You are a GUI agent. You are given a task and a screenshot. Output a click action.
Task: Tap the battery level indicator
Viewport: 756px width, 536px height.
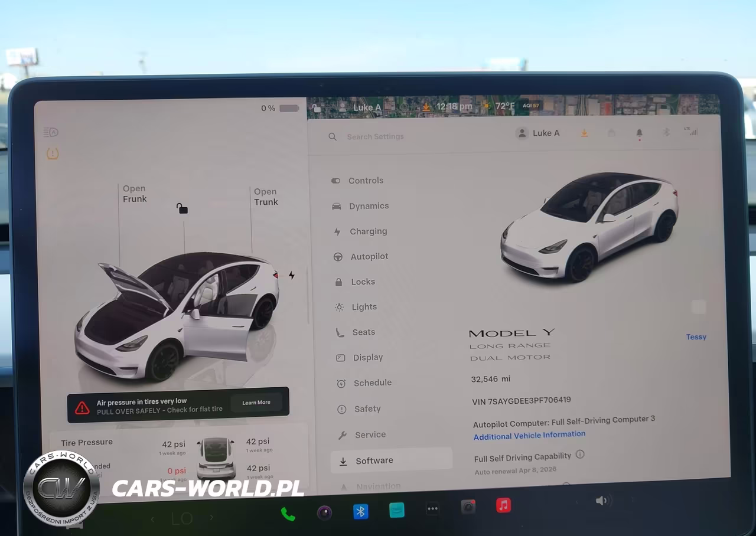click(x=281, y=108)
